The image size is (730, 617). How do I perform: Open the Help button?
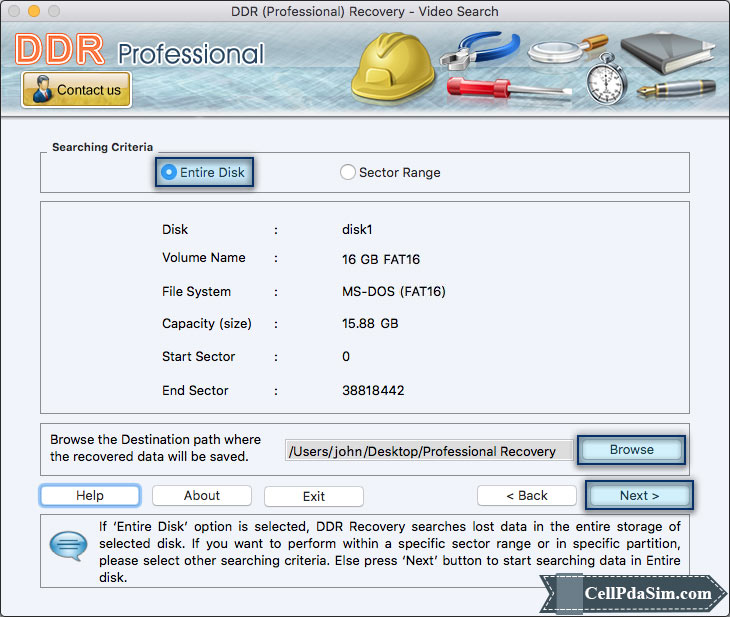click(90, 495)
